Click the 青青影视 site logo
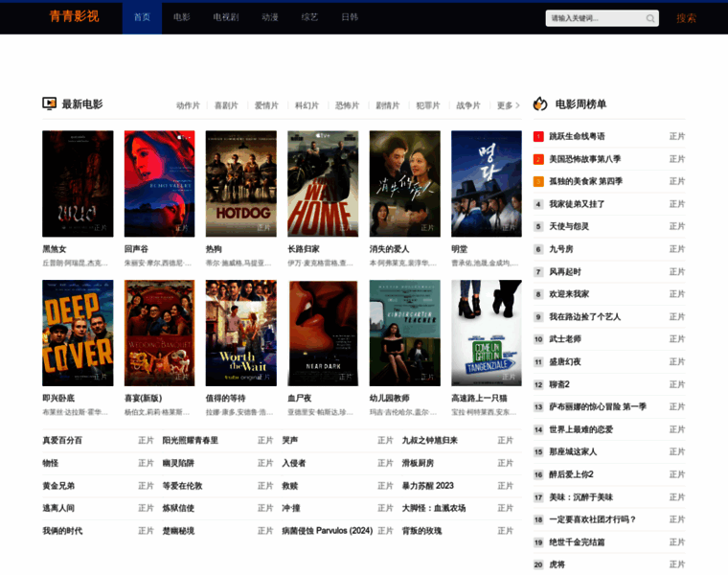Image resolution: width=728 pixels, height=575 pixels. (x=75, y=16)
